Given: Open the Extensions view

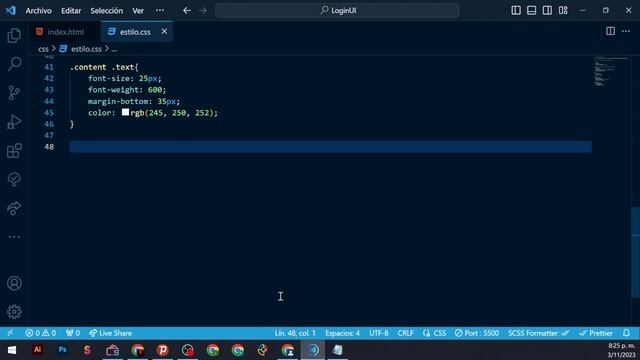Looking at the screenshot, I should point(14,151).
